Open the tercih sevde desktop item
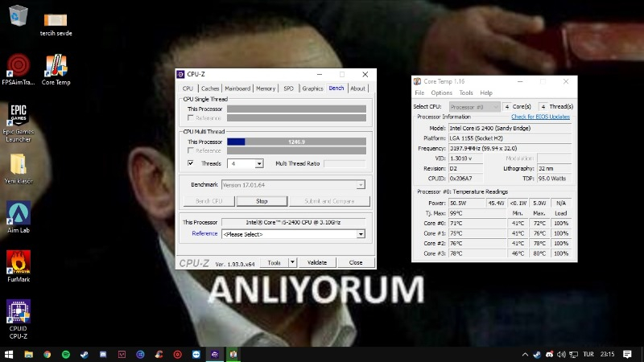The height and width of the screenshot is (362, 644). [56, 25]
